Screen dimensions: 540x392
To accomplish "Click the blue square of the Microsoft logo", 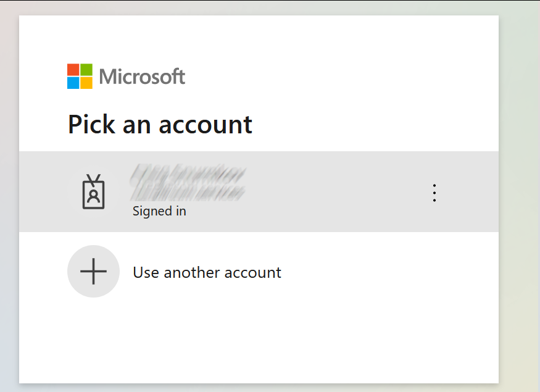I will [x=73, y=83].
